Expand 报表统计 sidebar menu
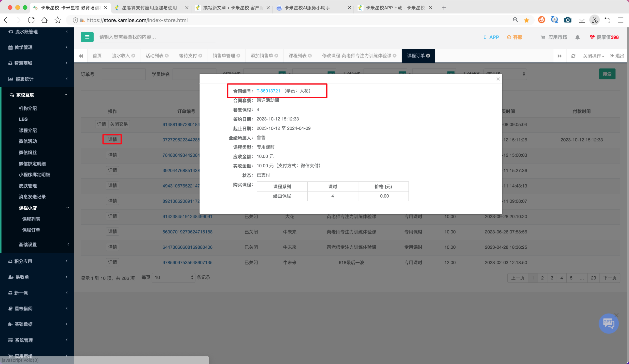The width and height of the screenshot is (629, 364). (x=37, y=79)
